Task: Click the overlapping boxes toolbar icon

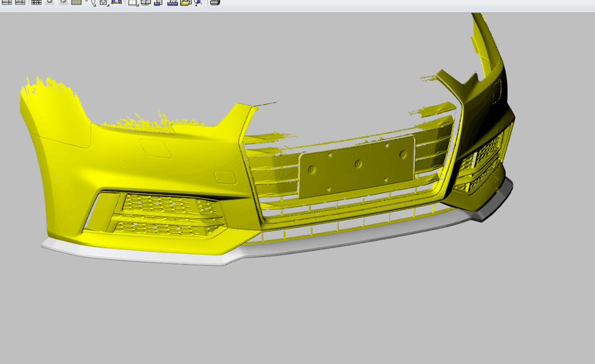Action: (146, 2)
